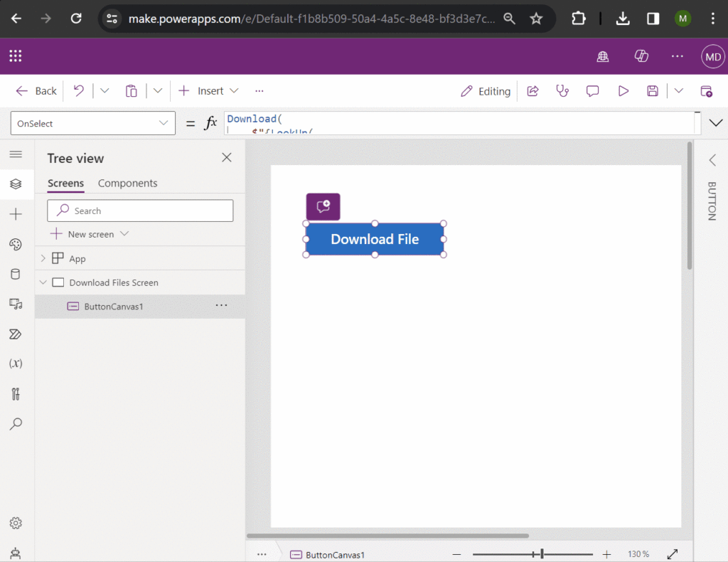Collapse the Download Files Screen node
728x562 pixels.
tap(43, 282)
